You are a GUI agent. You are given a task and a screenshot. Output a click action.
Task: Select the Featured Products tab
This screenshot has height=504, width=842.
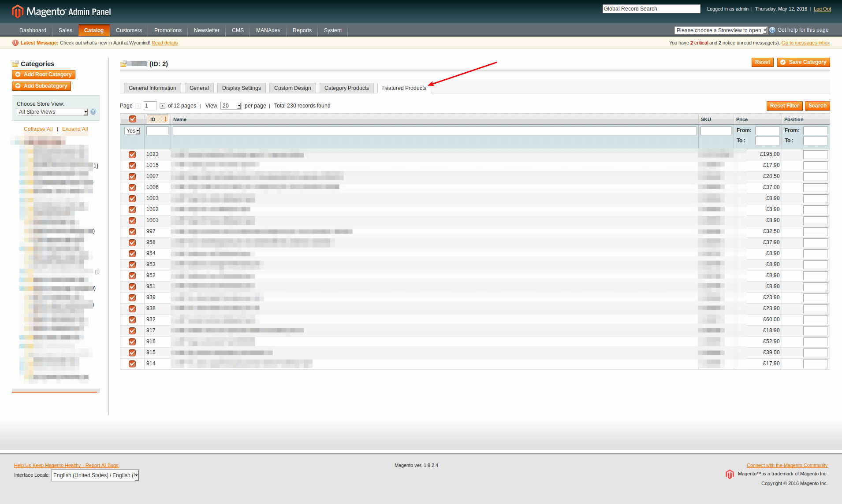coord(404,88)
